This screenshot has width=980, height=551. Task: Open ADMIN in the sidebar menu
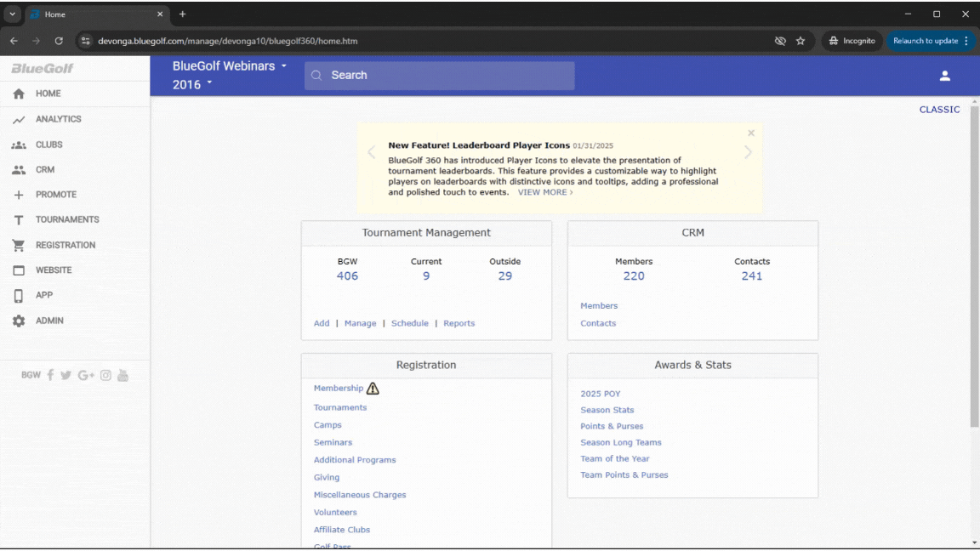click(49, 321)
